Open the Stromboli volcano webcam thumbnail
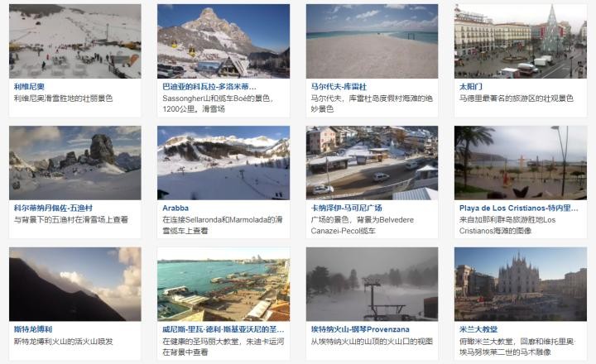Image resolution: width=596 pixels, height=364 pixels. pyautogui.click(x=74, y=285)
